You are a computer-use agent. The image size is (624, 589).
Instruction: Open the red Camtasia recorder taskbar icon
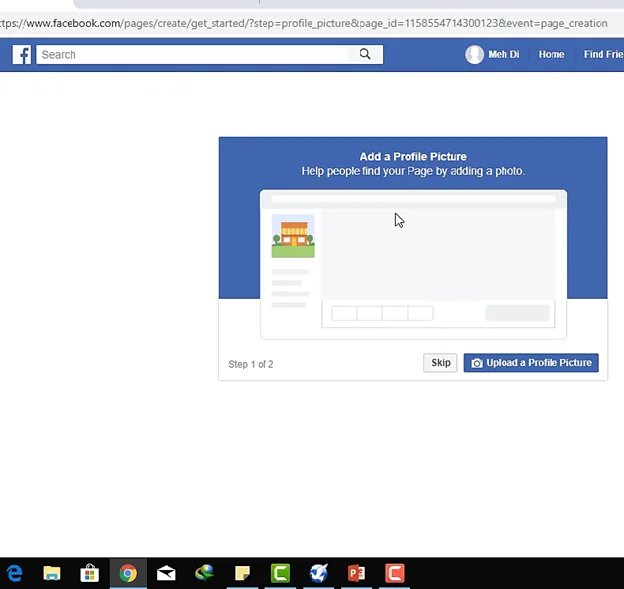point(395,573)
